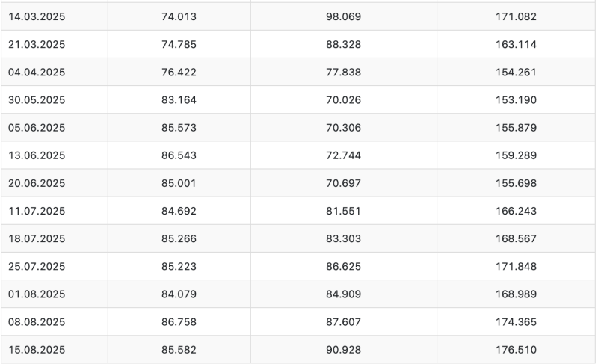Image resolution: width=598 pixels, height=364 pixels.
Task: Click the value 74.785 in the 21.03.2025 row
Action: tap(179, 45)
